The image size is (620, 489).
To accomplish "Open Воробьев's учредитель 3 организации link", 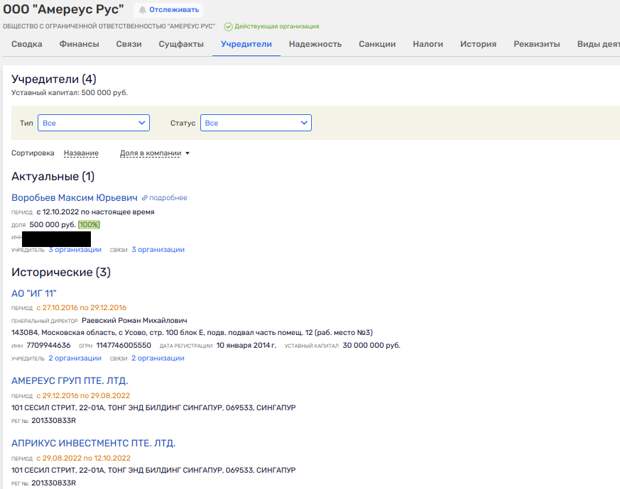I will coord(75,249).
